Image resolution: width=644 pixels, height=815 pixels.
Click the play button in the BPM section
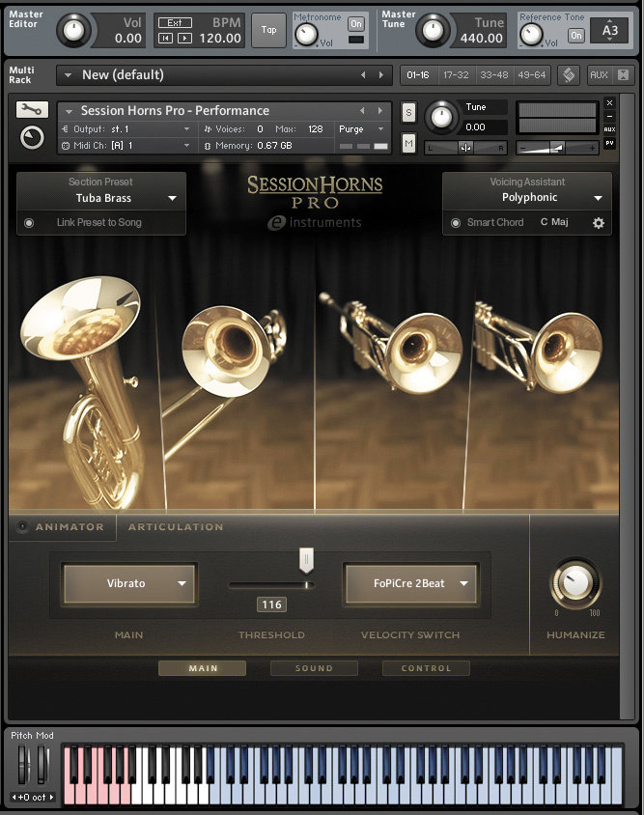(x=184, y=38)
